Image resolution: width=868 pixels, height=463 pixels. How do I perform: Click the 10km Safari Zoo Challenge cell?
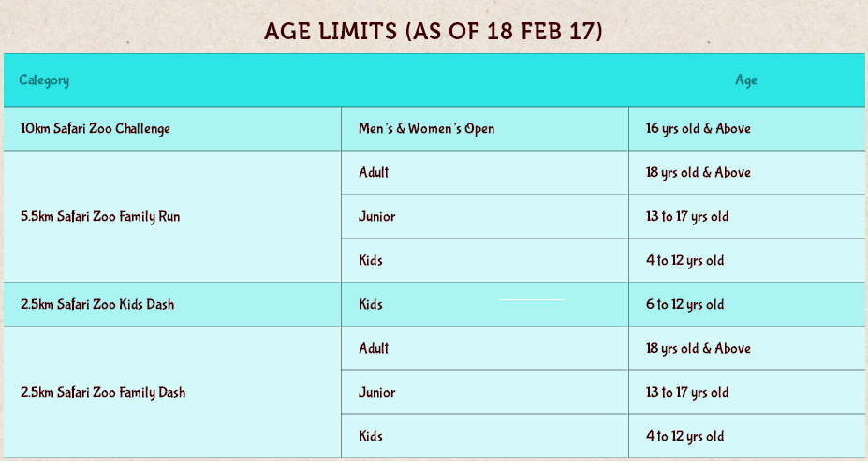point(172,128)
